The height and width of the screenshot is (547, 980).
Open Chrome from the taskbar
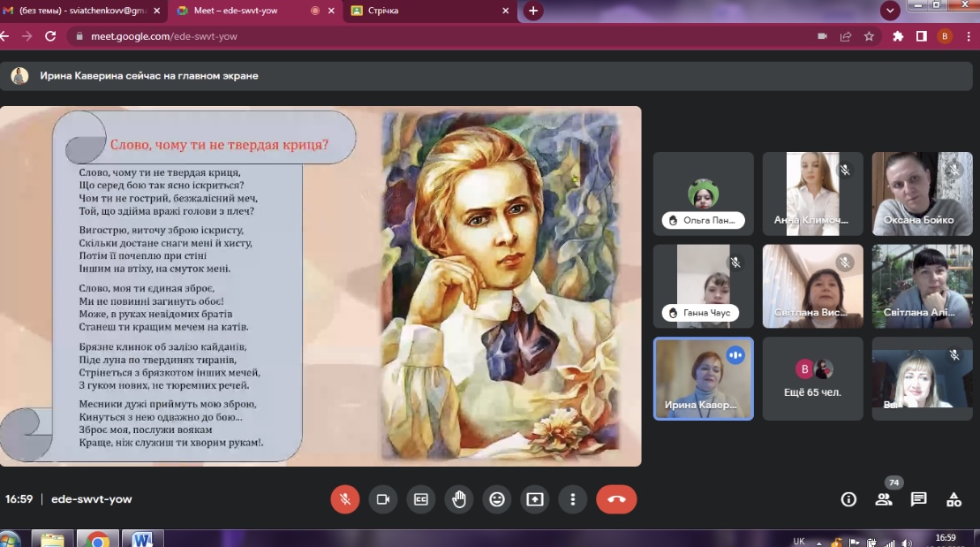coord(97,539)
